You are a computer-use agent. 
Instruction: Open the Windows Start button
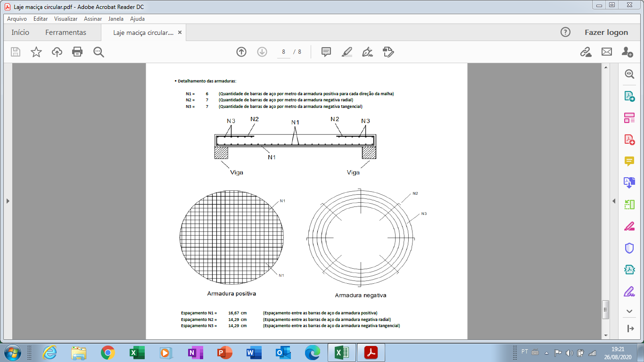tap(12, 352)
